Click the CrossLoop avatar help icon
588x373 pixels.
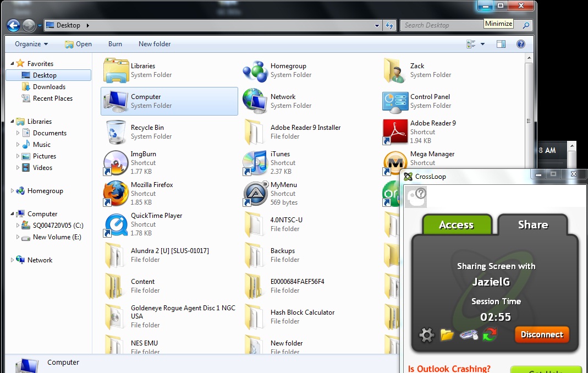click(x=416, y=197)
